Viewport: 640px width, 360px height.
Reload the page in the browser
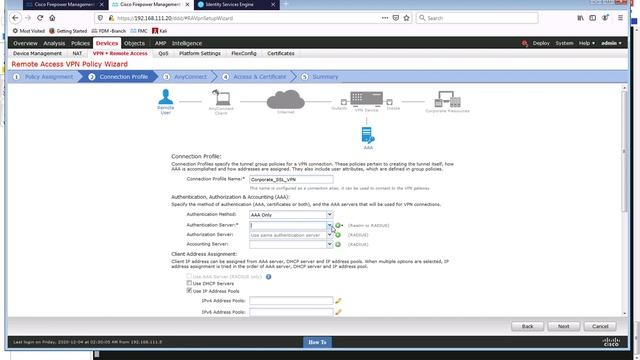[x=40, y=18]
